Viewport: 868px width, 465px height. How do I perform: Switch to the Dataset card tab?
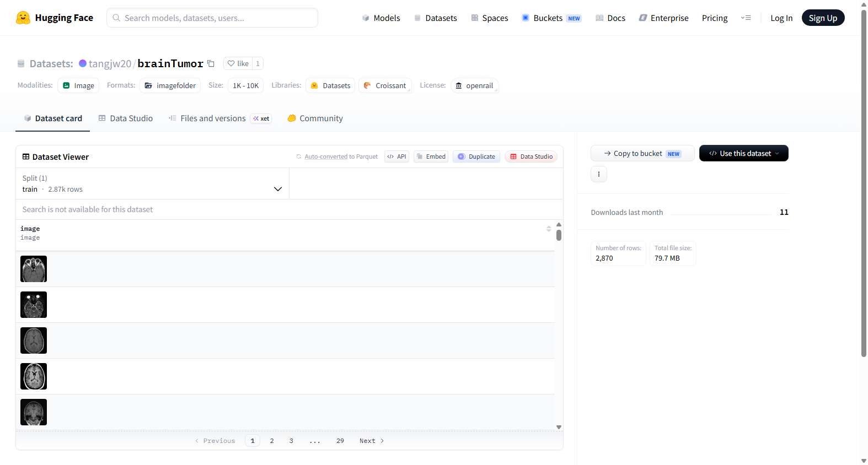53,118
